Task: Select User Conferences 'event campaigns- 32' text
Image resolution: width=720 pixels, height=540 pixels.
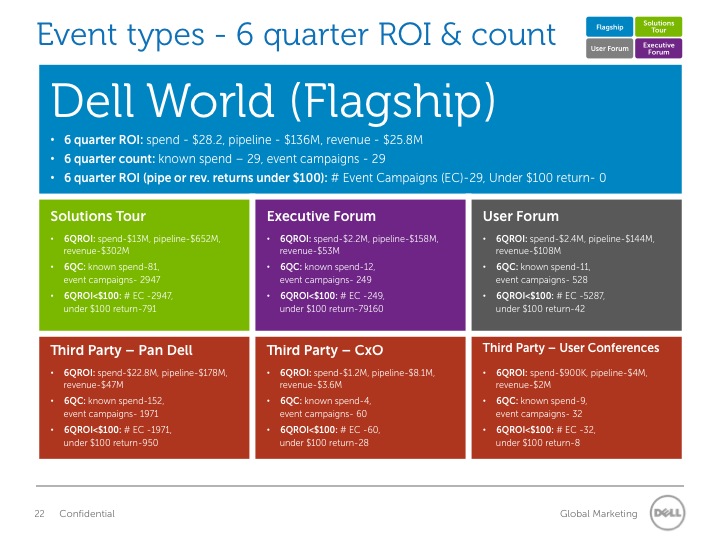Action: (539, 414)
